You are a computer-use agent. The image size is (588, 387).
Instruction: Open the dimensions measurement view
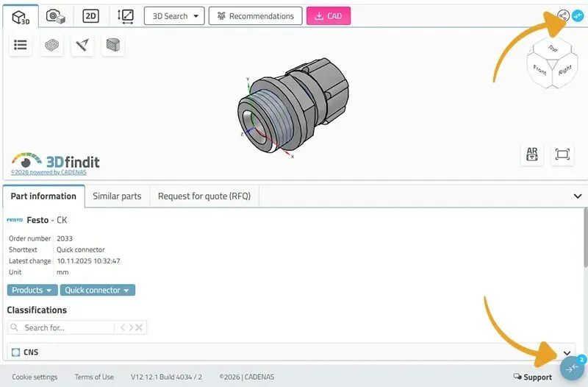pos(125,16)
